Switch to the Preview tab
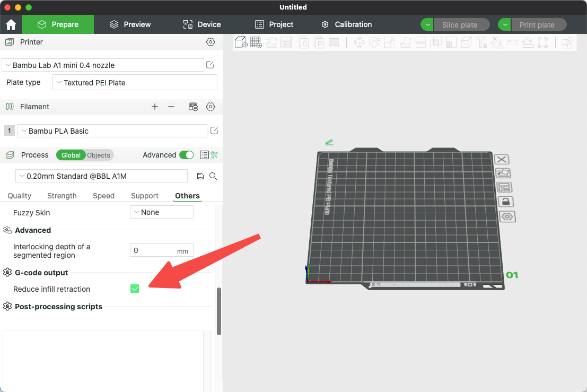Image resolution: width=587 pixels, height=392 pixels. [130, 25]
